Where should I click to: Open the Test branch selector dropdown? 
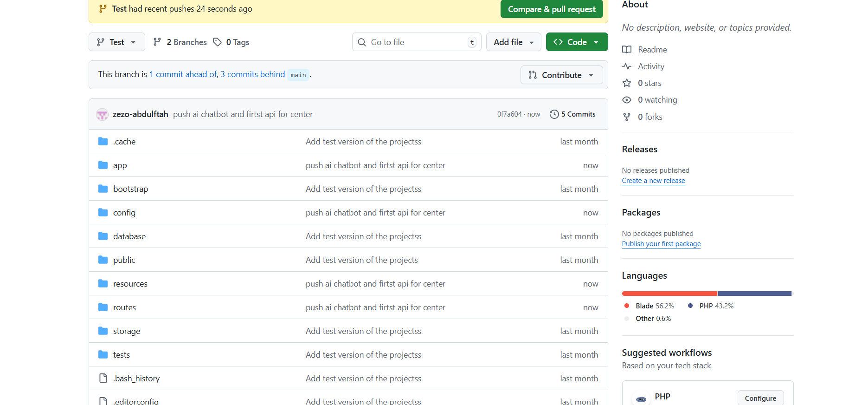(x=116, y=42)
